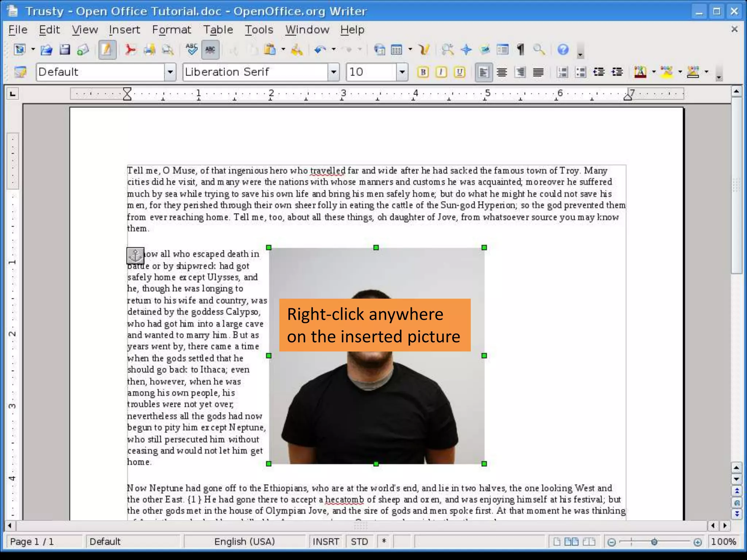This screenshot has width=747, height=560.
Task: Apply Background Color swatch
Action: (693, 72)
